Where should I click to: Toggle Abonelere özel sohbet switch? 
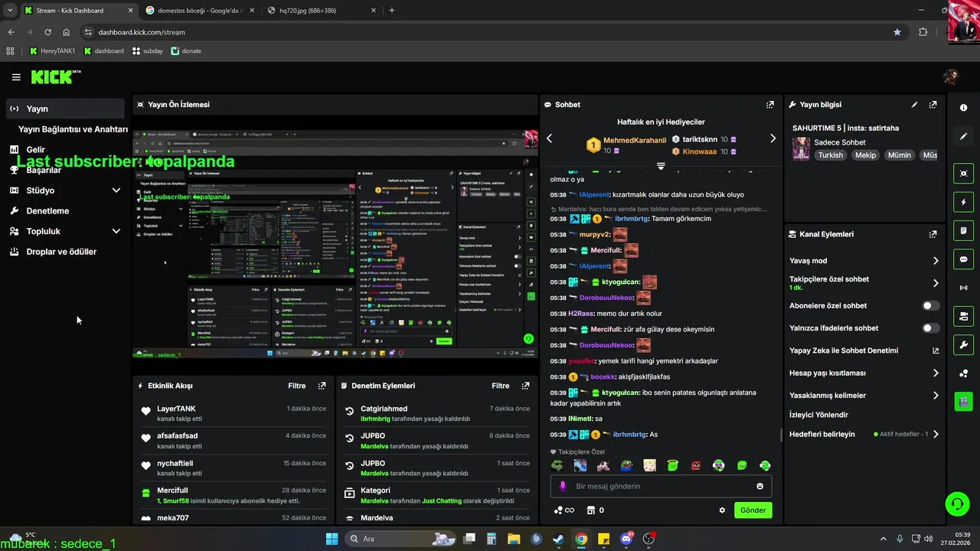click(930, 305)
